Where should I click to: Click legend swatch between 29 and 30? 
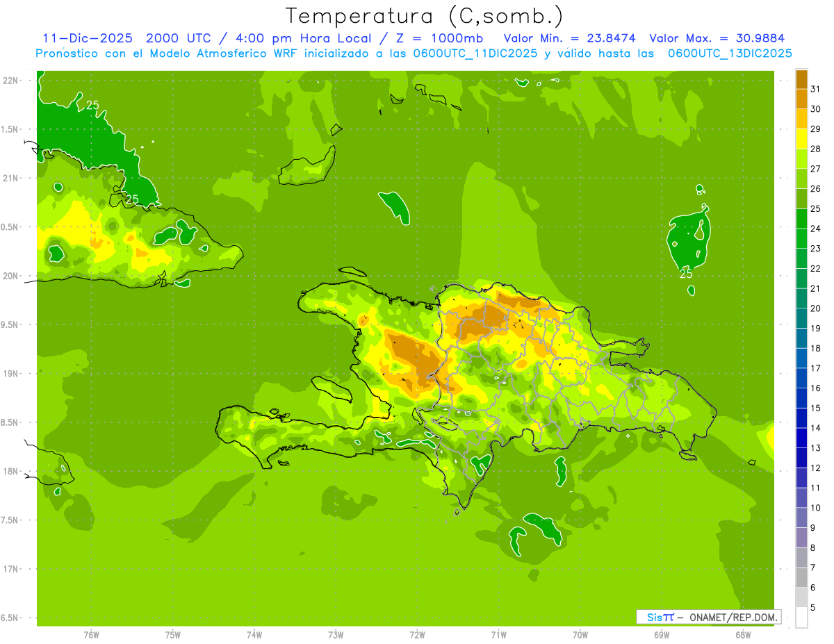[801, 119]
